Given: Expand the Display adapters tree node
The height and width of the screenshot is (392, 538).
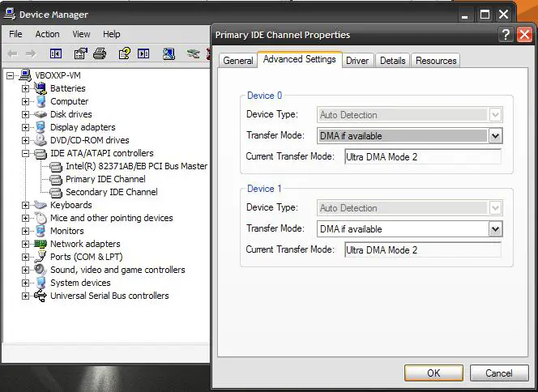Looking at the screenshot, I should click(25, 128).
